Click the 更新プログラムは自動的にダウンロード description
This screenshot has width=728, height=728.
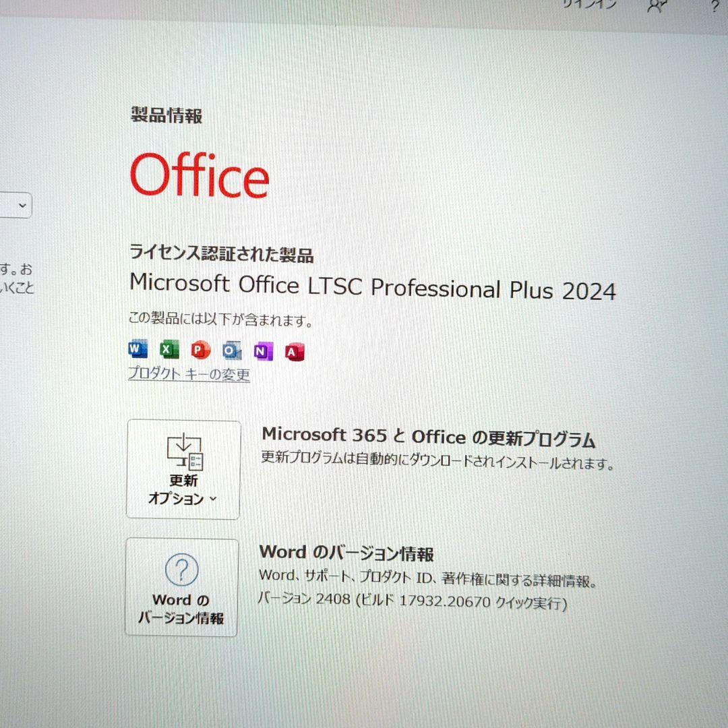coord(438,460)
